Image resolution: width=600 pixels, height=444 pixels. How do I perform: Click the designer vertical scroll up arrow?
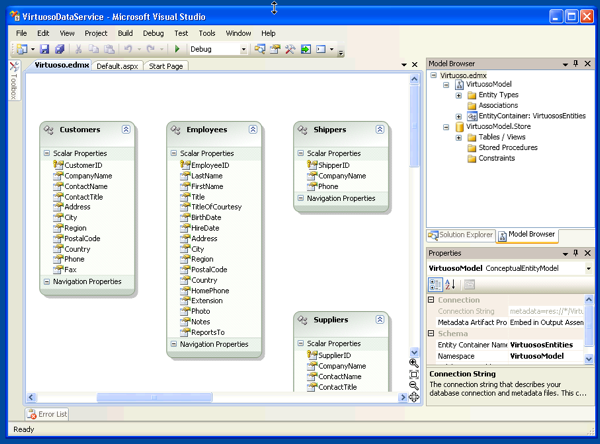click(414, 79)
